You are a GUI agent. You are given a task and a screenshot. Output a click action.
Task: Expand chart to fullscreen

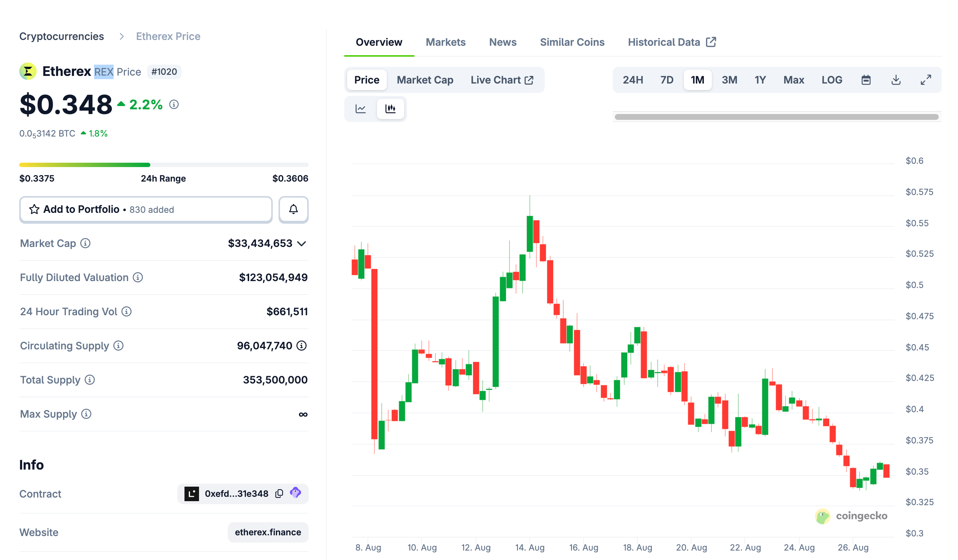925,80
